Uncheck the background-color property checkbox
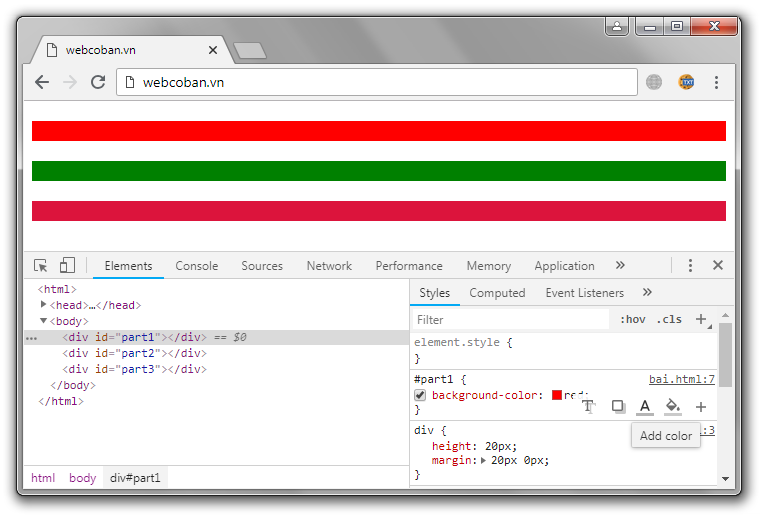Screen dimensions: 762x518 [x=420, y=396]
